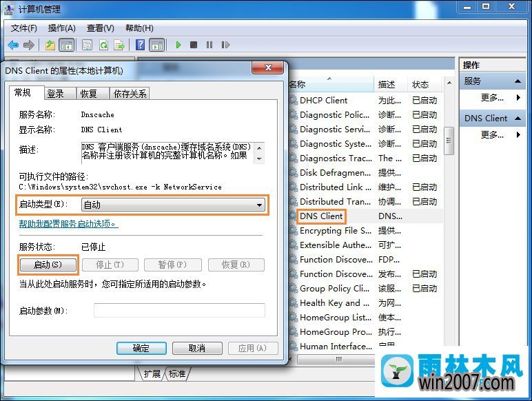This screenshot has width=532, height=401.
Task: Click the 确定 button
Action: 141,348
